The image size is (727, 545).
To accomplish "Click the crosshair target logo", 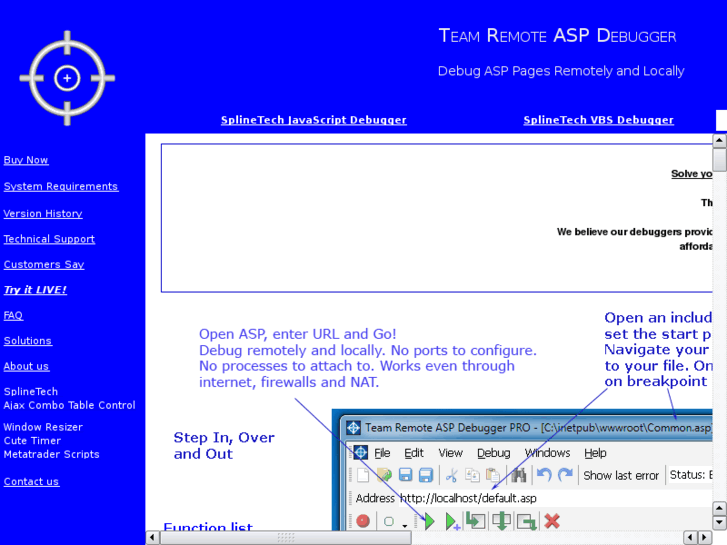I will pyautogui.click(x=67, y=78).
